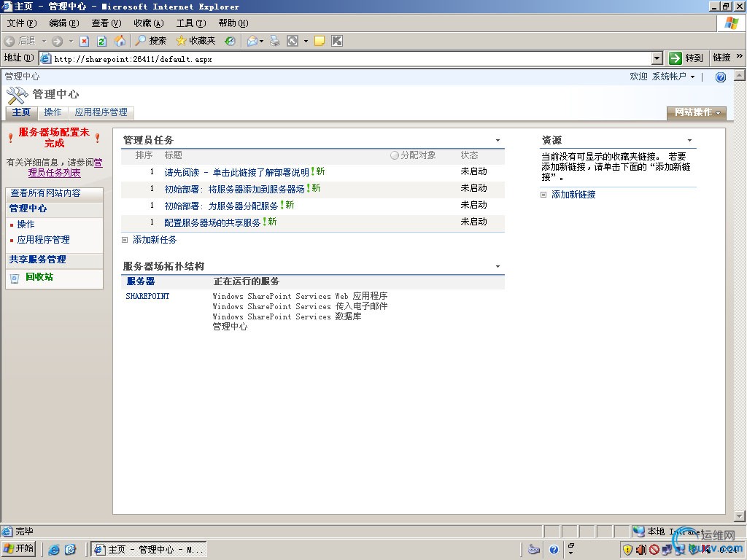This screenshot has height=560, width=747.
Task: Open the 帮助 menu
Action: [233, 23]
